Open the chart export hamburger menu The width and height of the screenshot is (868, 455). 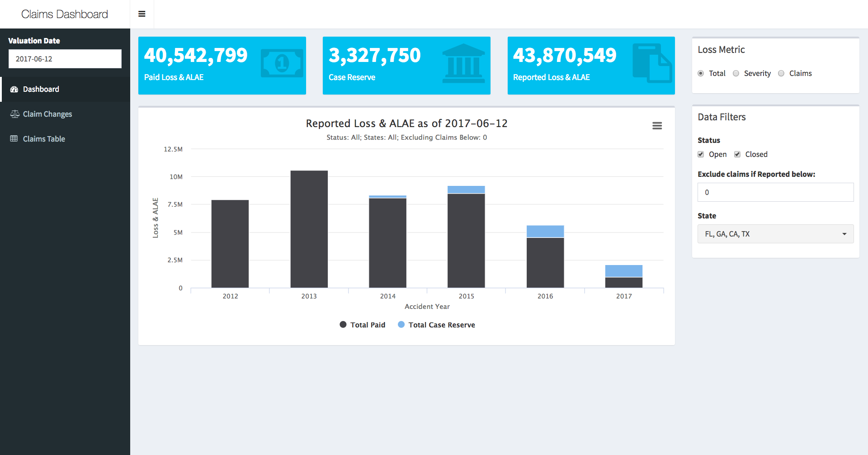[657, 125]
